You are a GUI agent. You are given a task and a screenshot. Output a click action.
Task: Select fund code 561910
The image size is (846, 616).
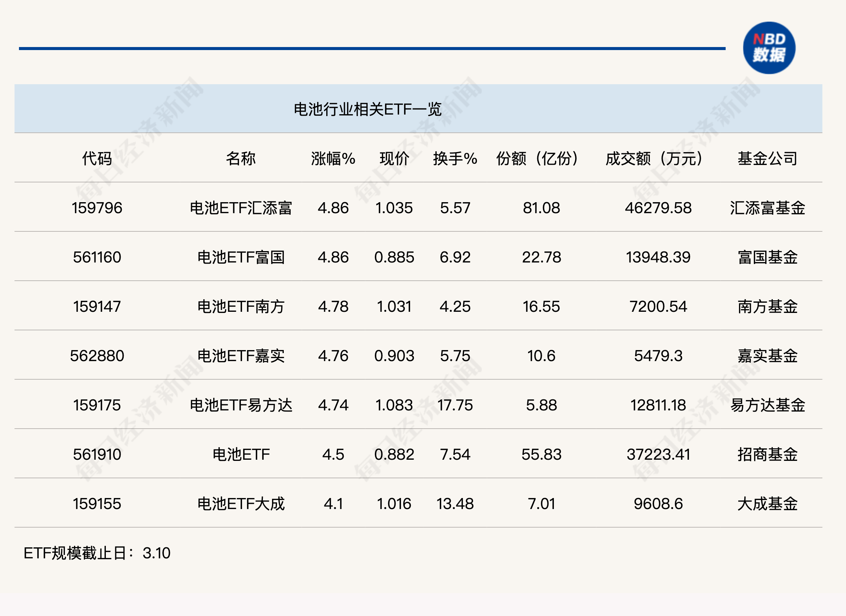point(97,454)
